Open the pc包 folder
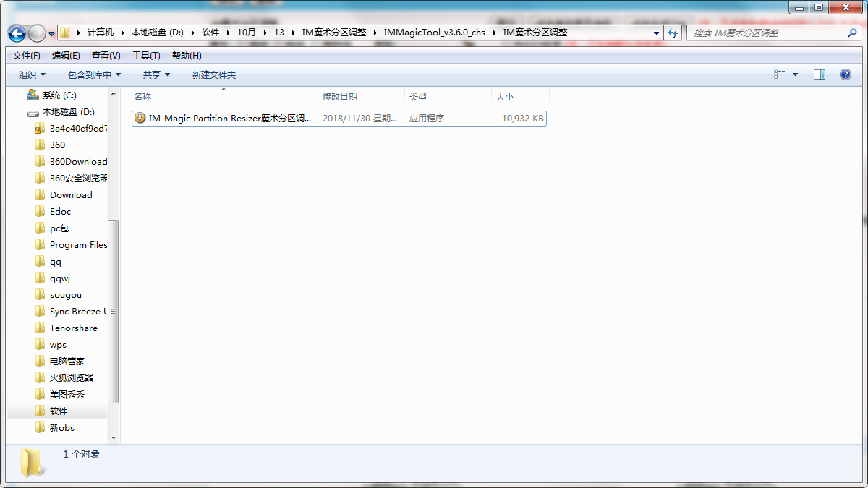Viewport: 868px width, 488px height. click(x=59, y=228)
